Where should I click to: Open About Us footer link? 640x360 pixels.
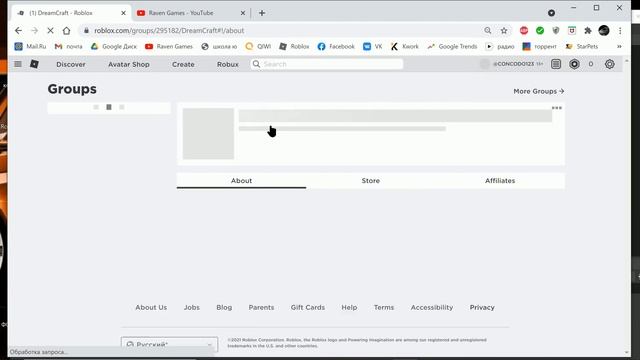(151, 308)
